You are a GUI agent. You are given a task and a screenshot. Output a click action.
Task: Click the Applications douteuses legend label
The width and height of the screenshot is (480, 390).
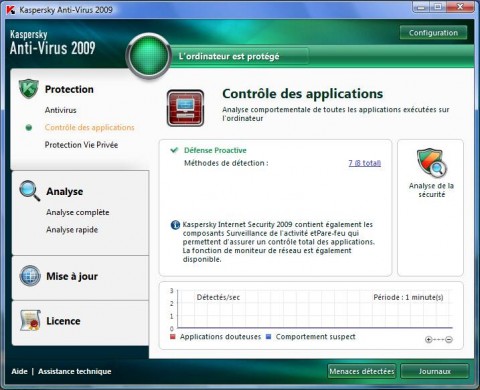click(x=220, y=337)
